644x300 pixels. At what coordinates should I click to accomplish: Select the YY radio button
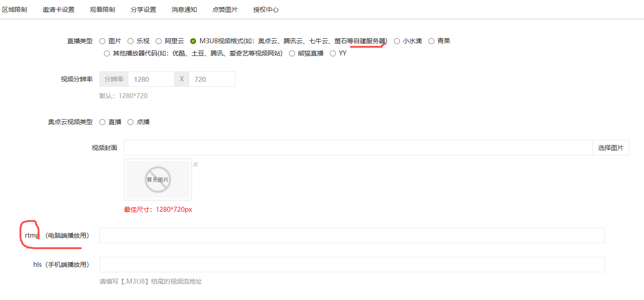pyautogui.click(x=333, y=54)
